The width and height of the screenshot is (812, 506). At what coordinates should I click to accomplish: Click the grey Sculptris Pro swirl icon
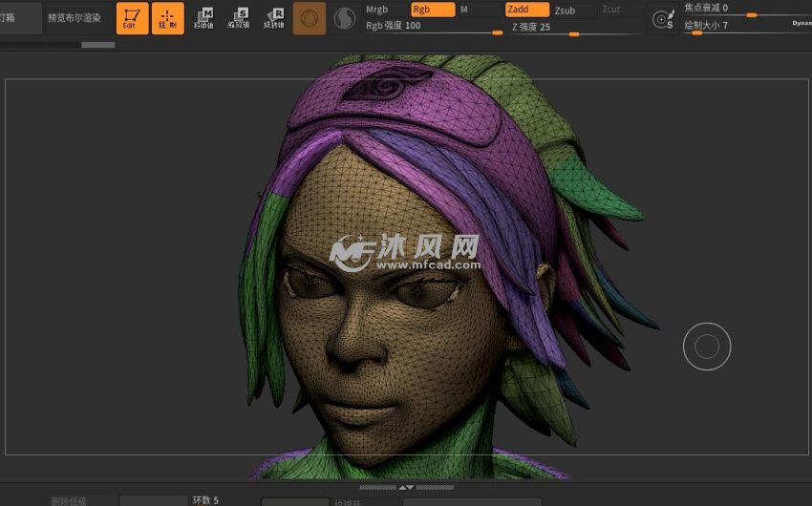point(344,19)
